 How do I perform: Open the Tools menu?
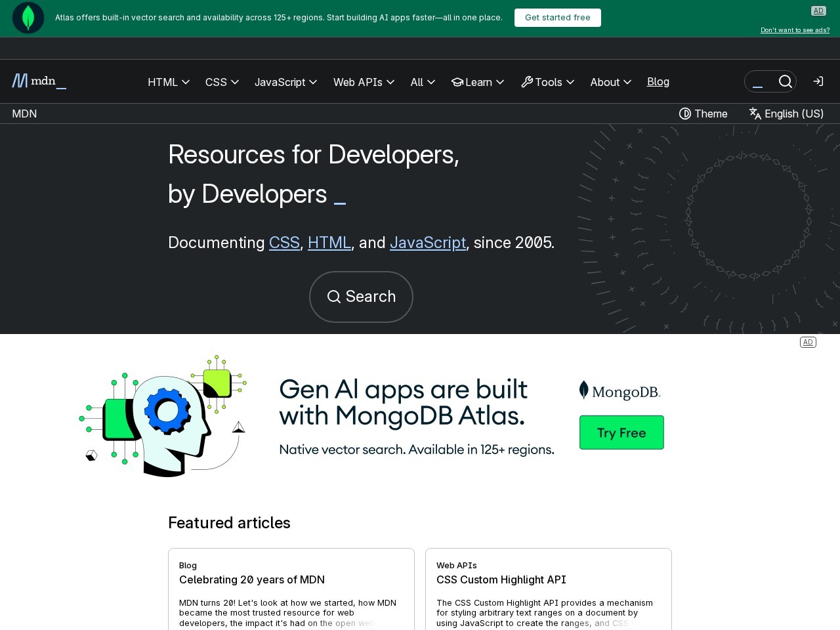[x=547, y=82]
